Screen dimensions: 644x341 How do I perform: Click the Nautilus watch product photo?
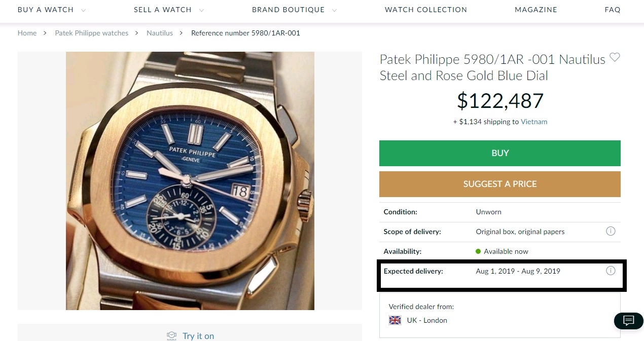[190, 181]
